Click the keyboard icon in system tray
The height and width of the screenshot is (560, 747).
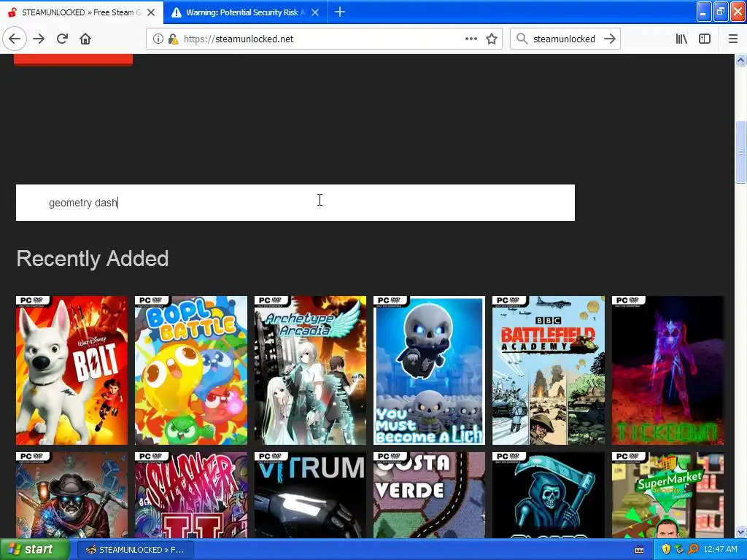coord(639,550)
